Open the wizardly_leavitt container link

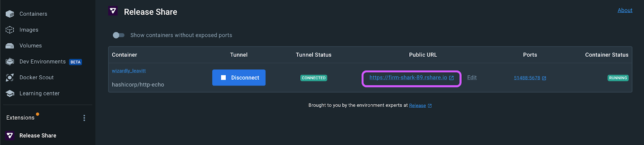pos(129,71)
